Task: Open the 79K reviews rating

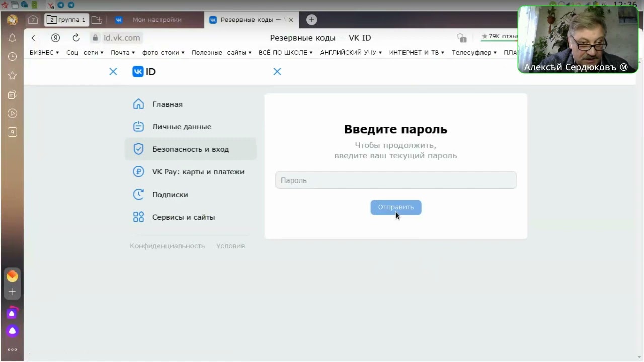Action: click(499, 37)
